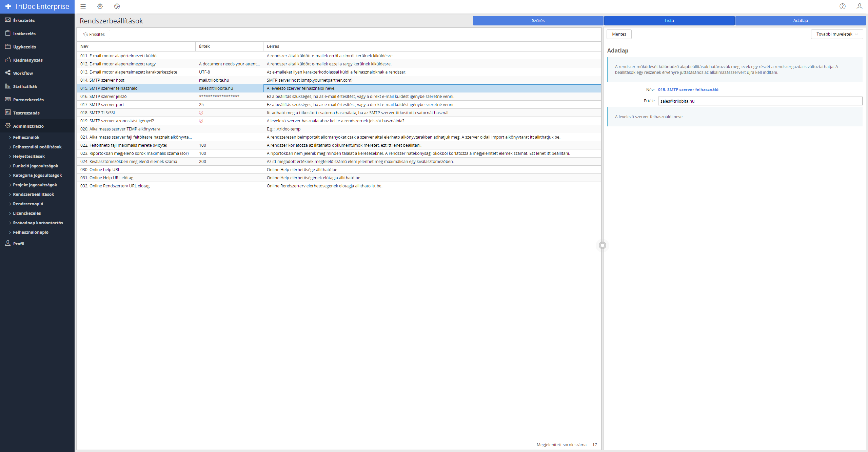
Task: Click the Mentés button
Action: click(619, 34)
